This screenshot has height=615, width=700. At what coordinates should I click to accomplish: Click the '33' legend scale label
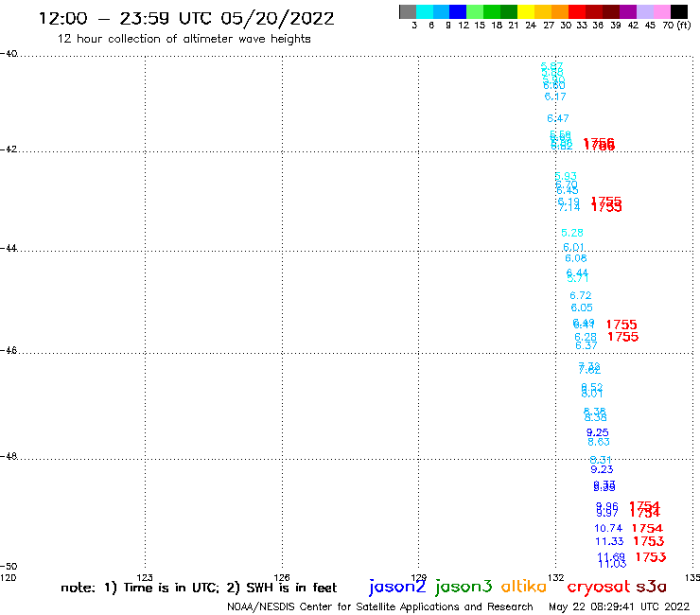pyautogui.click(x=581, y=26)
